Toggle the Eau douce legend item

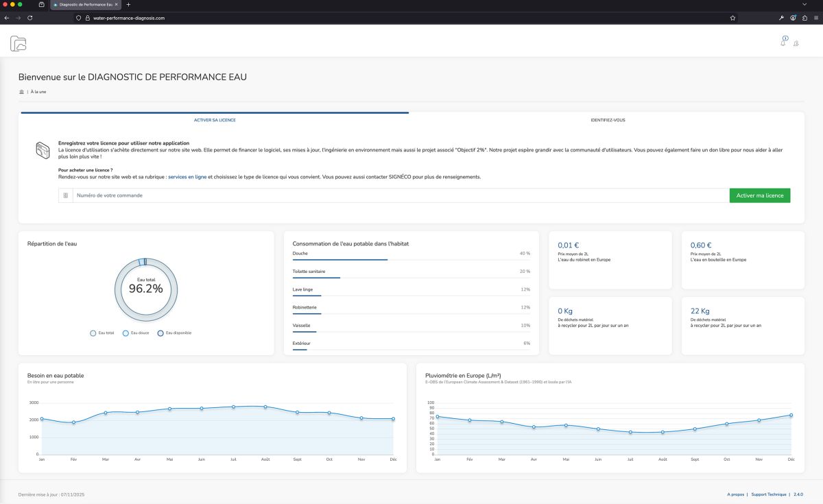[x=135, y=333]
